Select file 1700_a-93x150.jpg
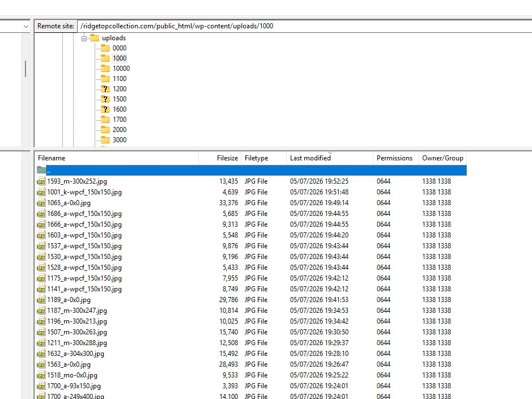Image resolution: width=532 pixels, height=399 pixels. (x=74, y=386)
